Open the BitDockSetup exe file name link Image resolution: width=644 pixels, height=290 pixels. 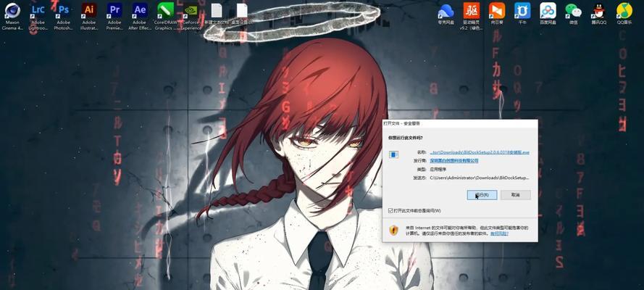point(480,152)
